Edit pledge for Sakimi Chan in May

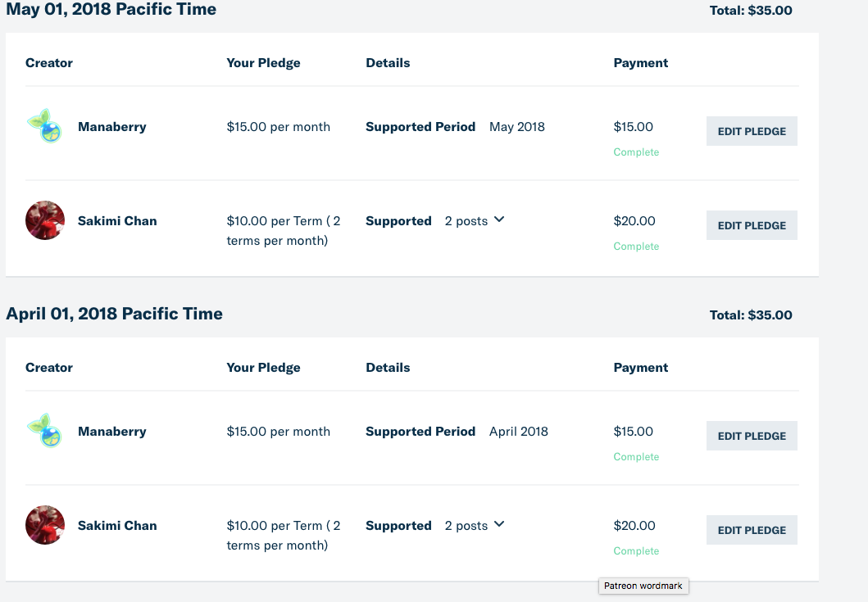(752, 225)
